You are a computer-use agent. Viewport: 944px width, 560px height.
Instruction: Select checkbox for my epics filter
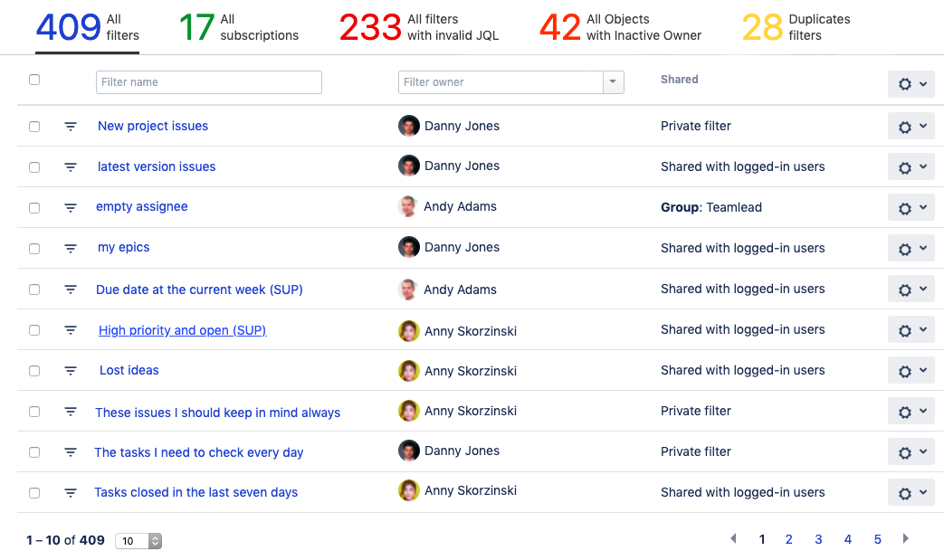[34, 249]
